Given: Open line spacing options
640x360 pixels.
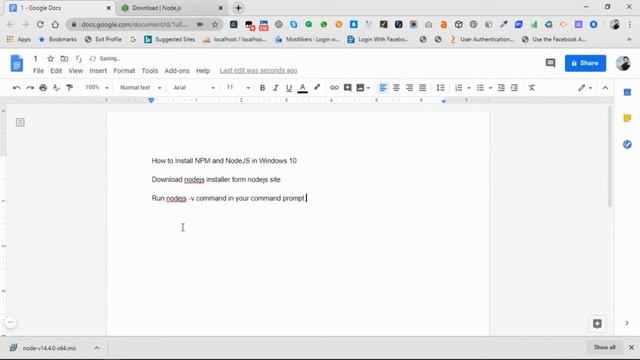Looking at the screenshot, I should [440, 88].
